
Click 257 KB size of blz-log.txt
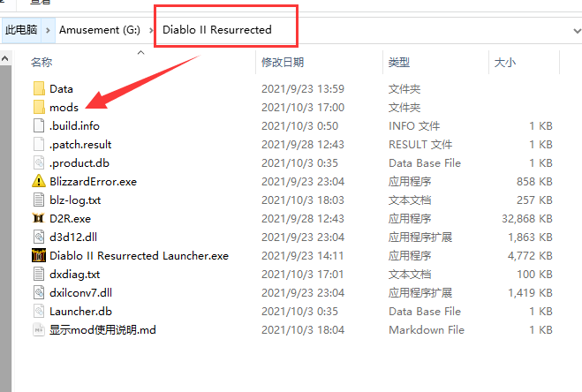[x=534, y=200]
